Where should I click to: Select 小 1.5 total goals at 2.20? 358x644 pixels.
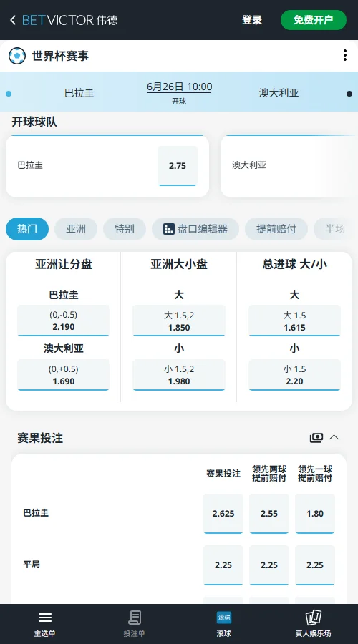pos(295,375)
